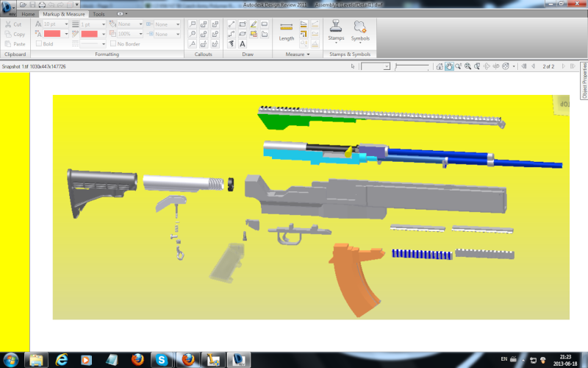588x368 pixels.
Task: Select the Line draw tool
Action: pos(232,24)
